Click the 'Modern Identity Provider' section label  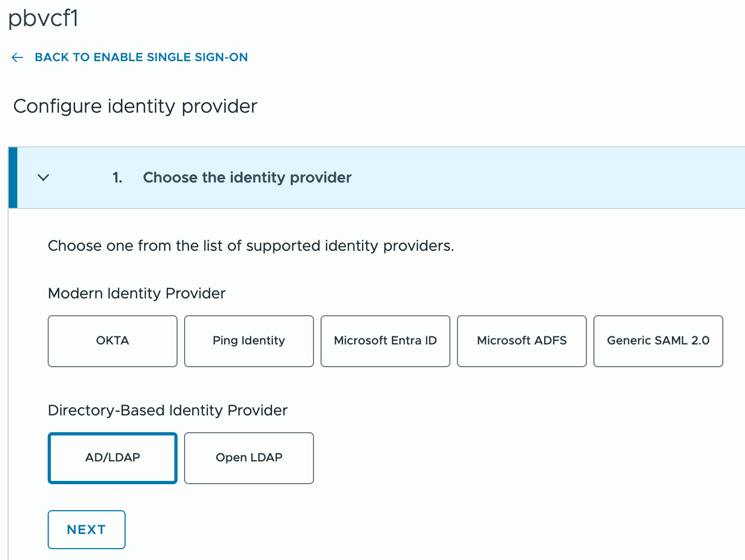coord(136,294)
